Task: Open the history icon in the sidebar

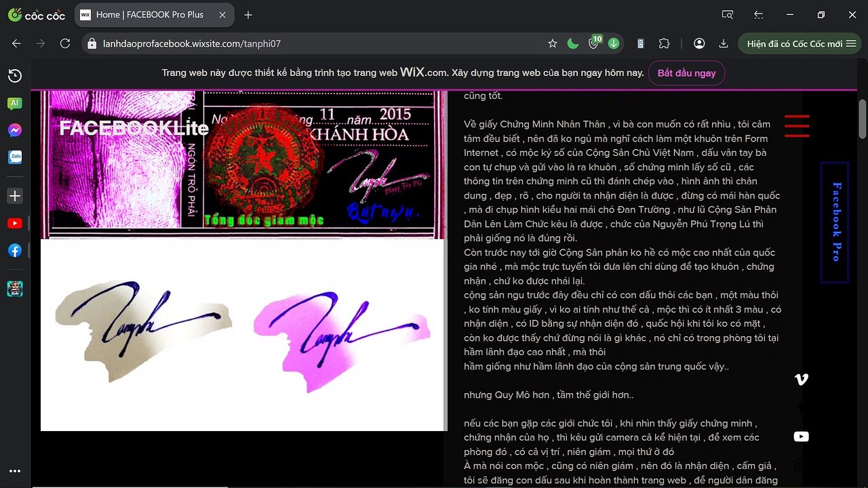Action: click(x=15, y=76)
